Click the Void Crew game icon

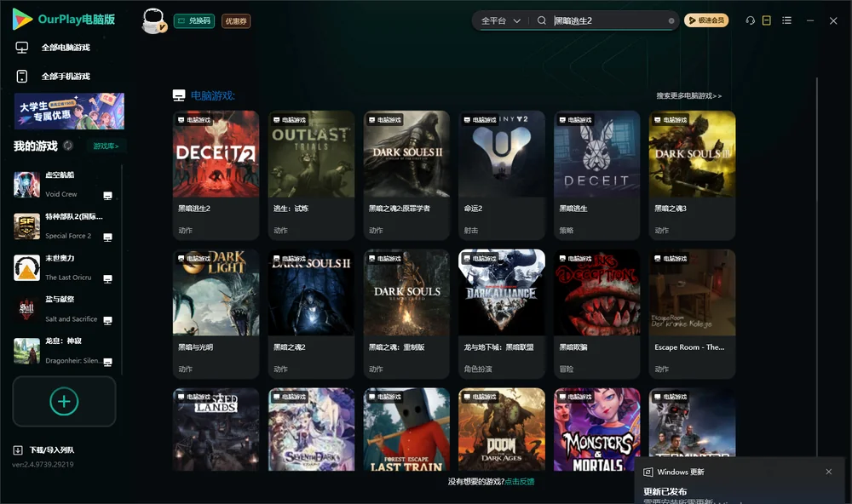(x=26, y=185)
